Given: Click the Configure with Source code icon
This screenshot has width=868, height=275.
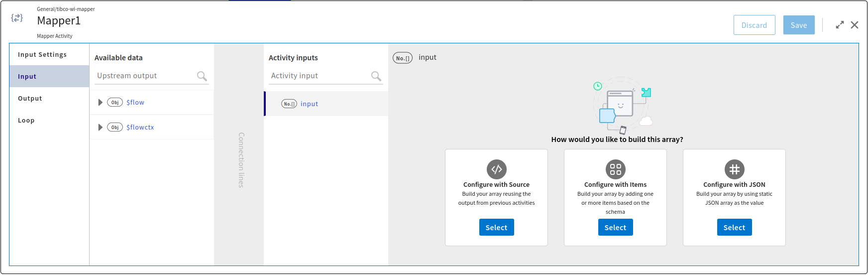Looking at the screenshot, I should click(496, 169).
